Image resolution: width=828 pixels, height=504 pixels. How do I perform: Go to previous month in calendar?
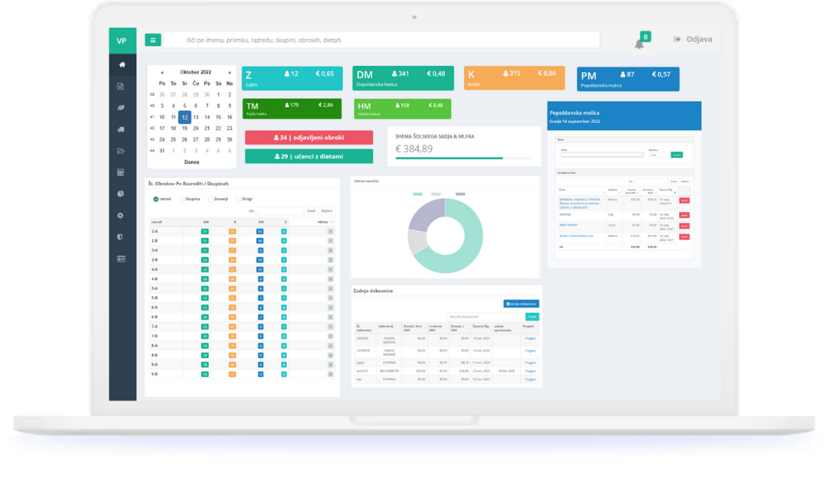pyautogui.click(x=162, y=72)
